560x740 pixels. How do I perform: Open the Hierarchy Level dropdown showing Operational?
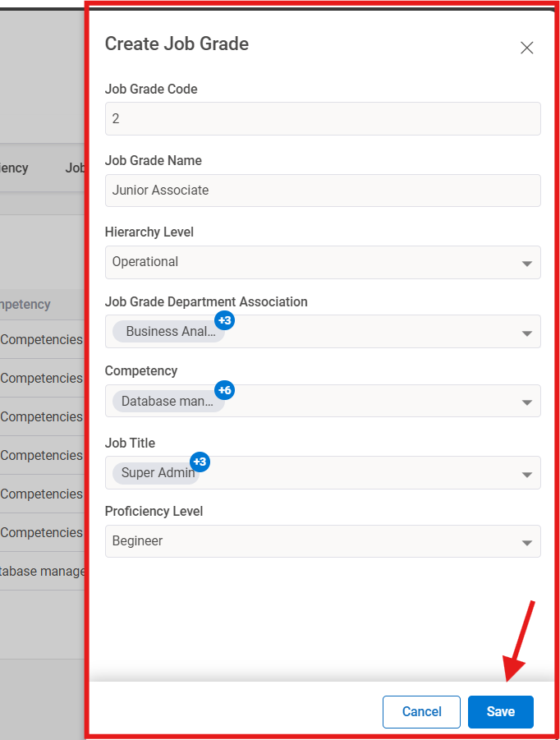(x=323, y=263)
